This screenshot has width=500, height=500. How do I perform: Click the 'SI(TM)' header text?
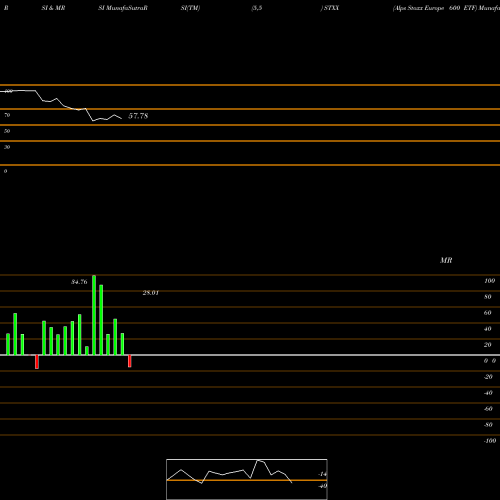click(x=190, y=8)
